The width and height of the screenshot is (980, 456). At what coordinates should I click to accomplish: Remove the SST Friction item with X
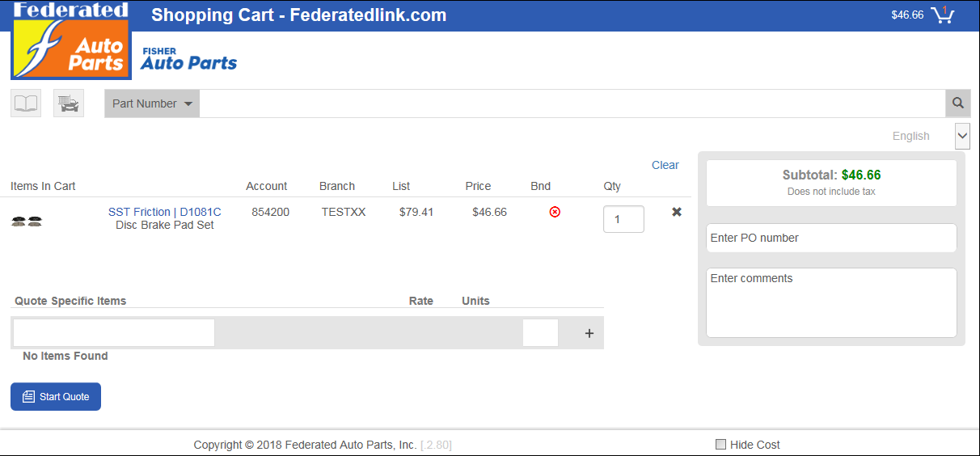click(677, 212)
